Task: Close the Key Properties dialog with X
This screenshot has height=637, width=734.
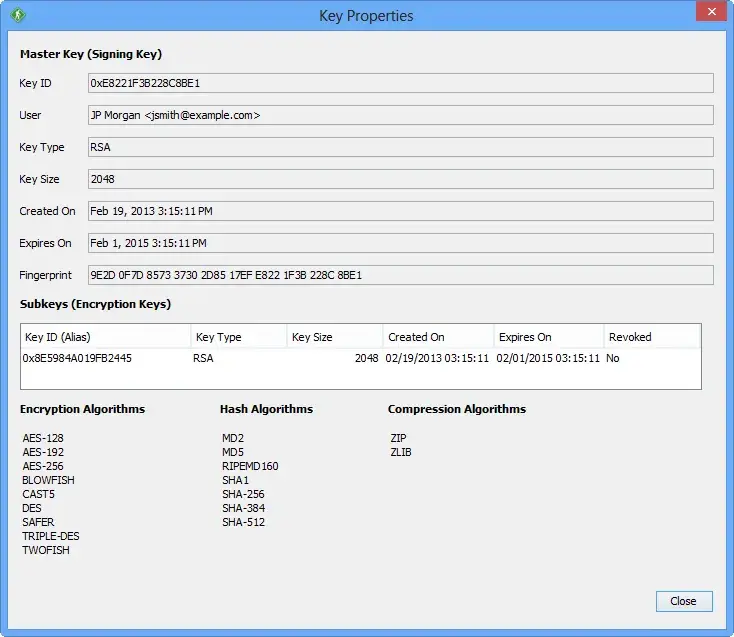Action: click(711, 11)
